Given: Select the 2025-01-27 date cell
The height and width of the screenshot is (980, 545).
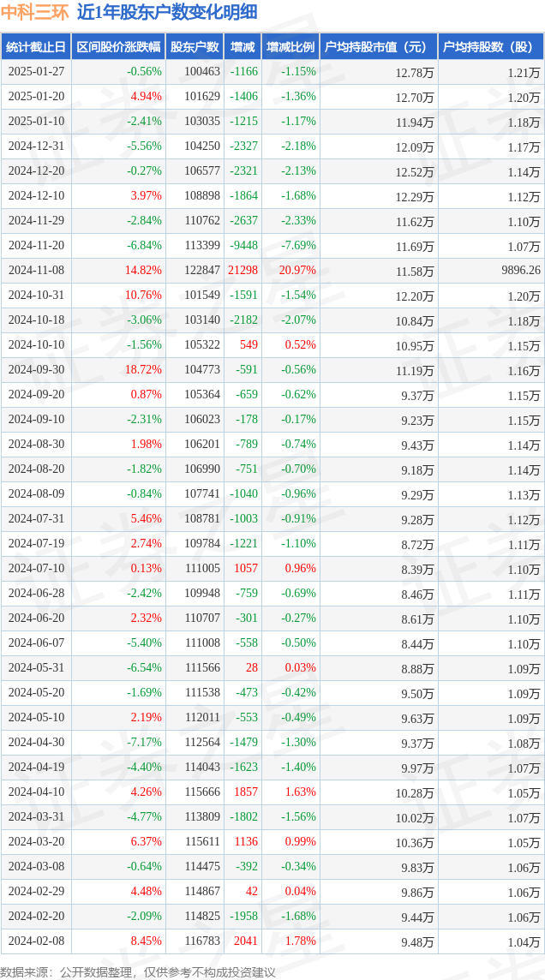Looking at the screenshot, I should point(36,72).
